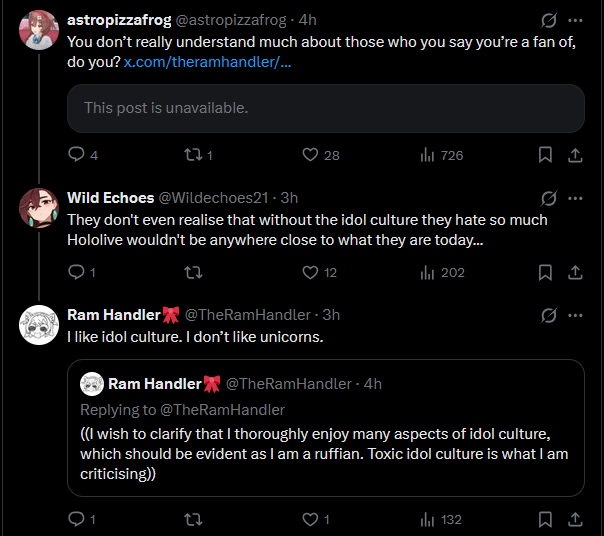604x536 pixels.
Task: Open @Wildechoes21 profile handle
Action: tap(213, 198)
